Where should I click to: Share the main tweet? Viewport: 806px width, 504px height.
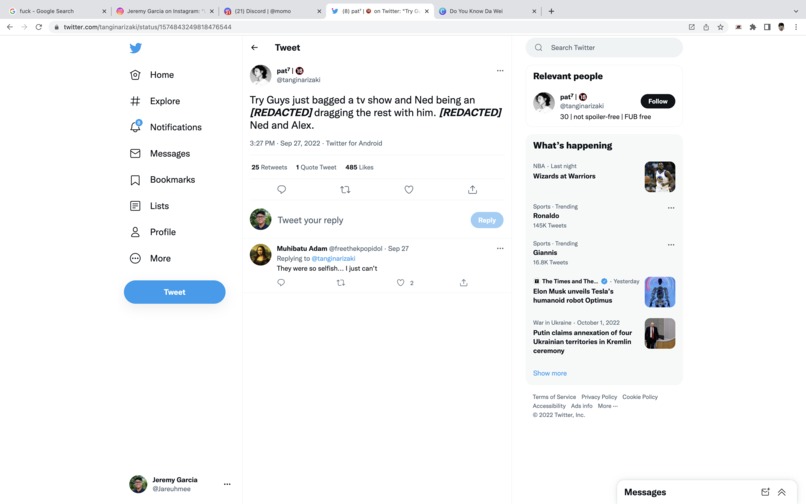[472, 189]
